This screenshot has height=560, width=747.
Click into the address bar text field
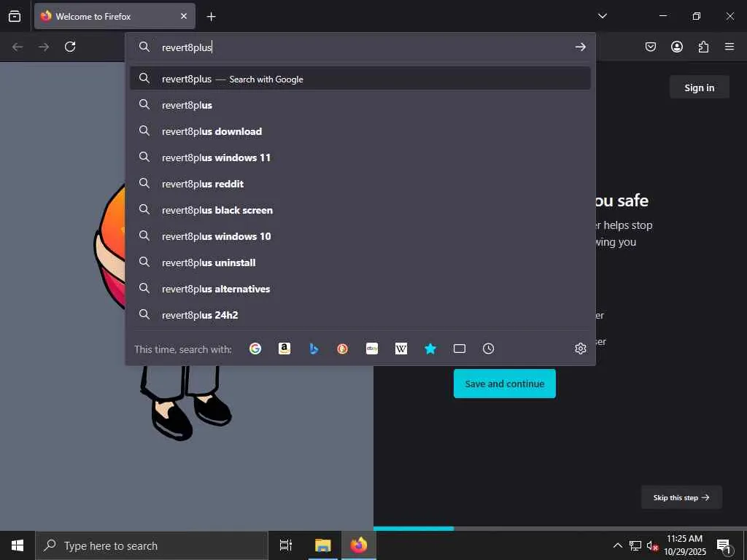[x=365, y=47]
